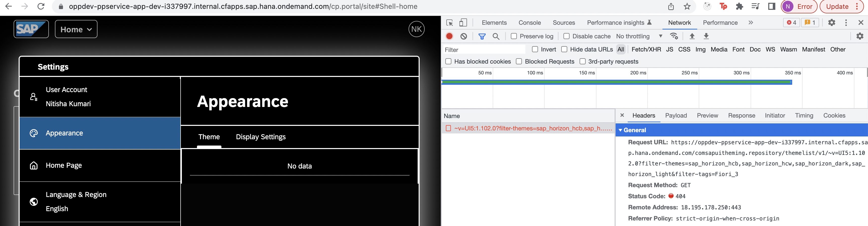This screenshot has height=226, width=868.
Task: Enable the Disable cache checkbox
Action: 566,36
